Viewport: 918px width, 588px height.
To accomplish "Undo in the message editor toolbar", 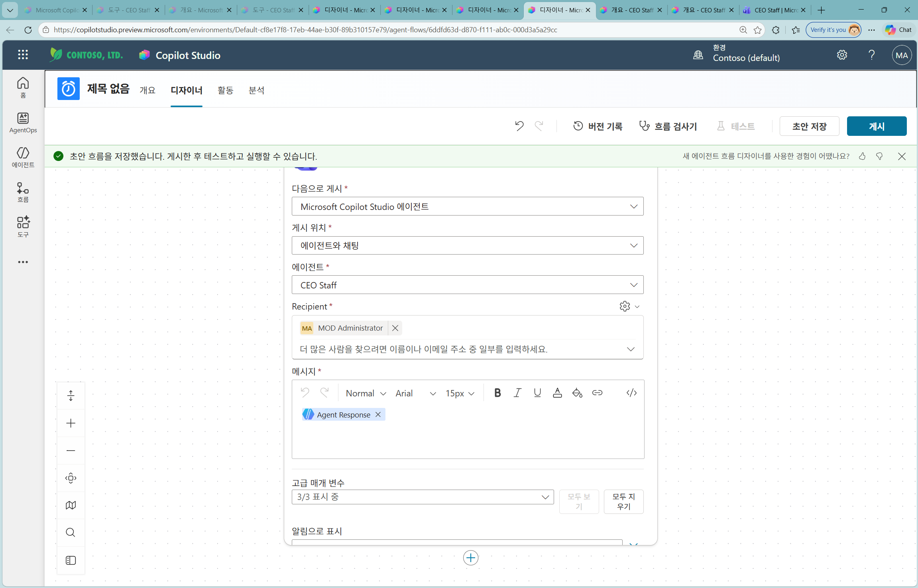I will tap(305, 393).
